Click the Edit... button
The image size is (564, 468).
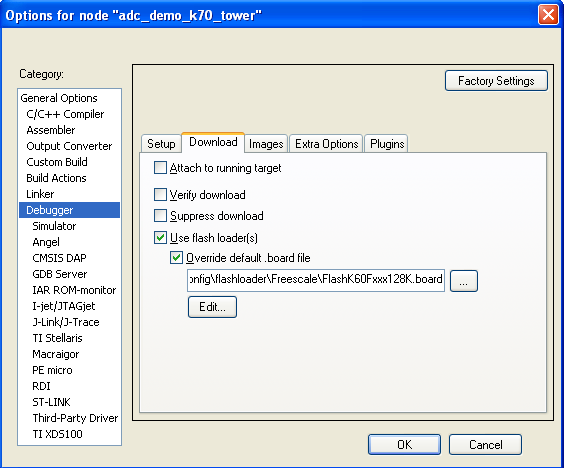click(x=212, y=307)
